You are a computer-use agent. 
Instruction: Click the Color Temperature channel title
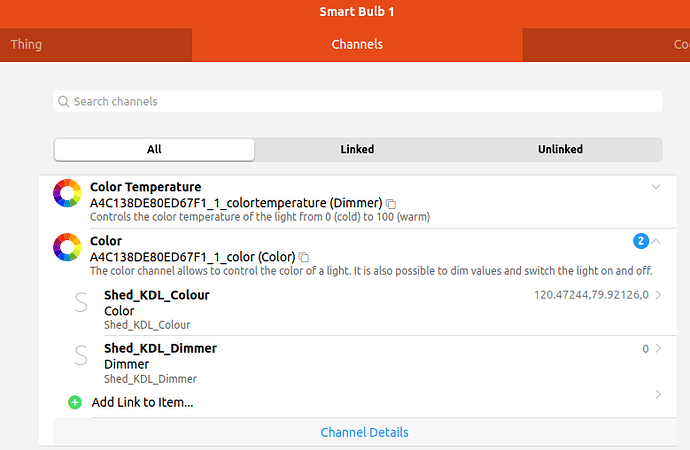(145, 187)
